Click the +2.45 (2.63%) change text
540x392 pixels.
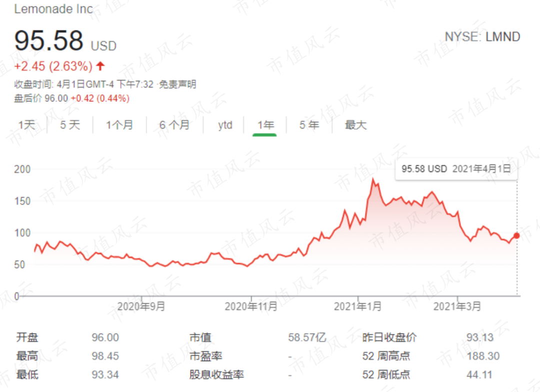(53, 66)
